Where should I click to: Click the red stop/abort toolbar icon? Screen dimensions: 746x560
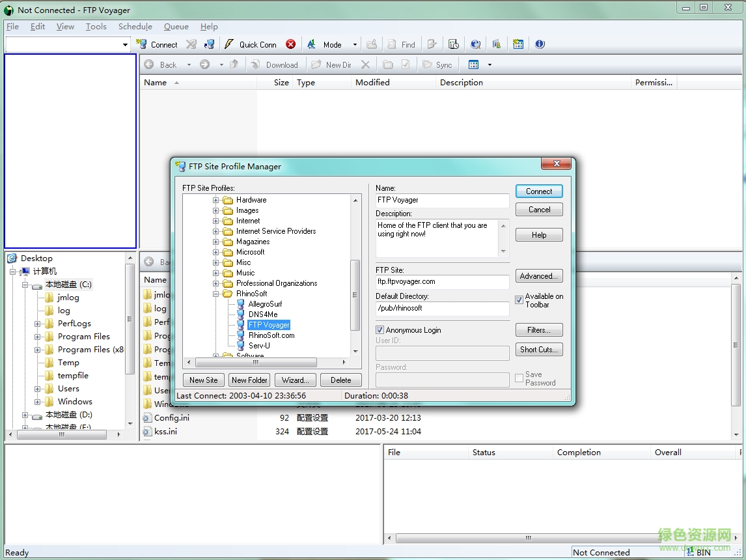click(290, 44)
